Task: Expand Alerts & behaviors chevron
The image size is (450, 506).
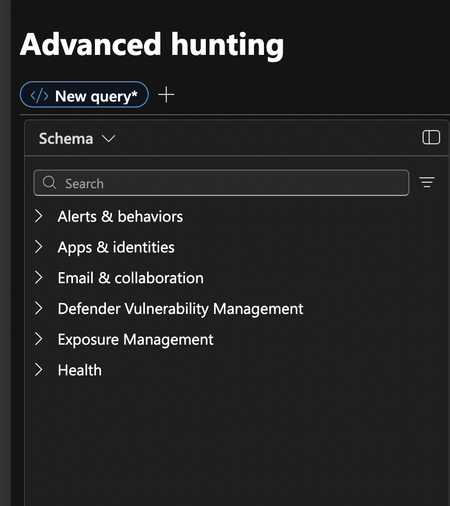Action: pyautogui.click(x=39, y=216)
